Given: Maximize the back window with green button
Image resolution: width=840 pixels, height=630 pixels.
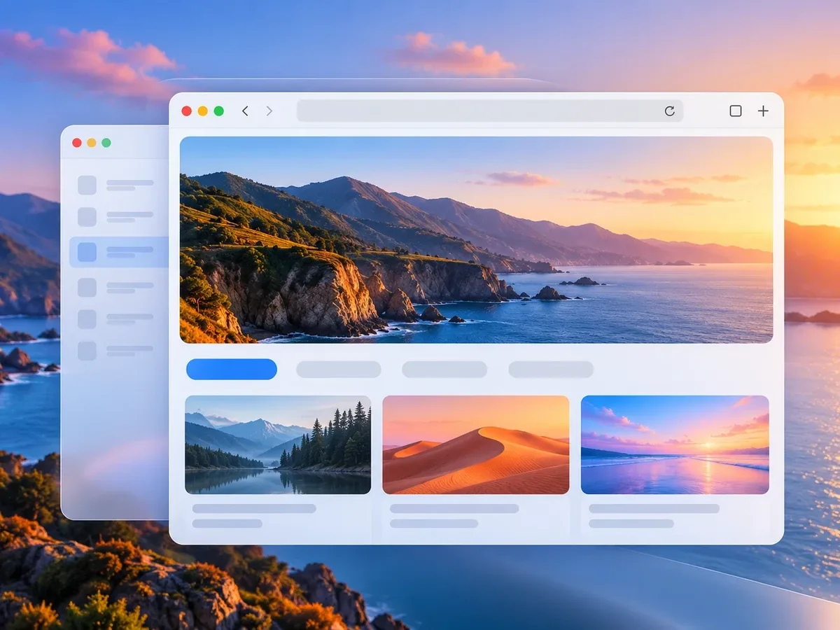Looking at the screenshot, I should 106,143.
